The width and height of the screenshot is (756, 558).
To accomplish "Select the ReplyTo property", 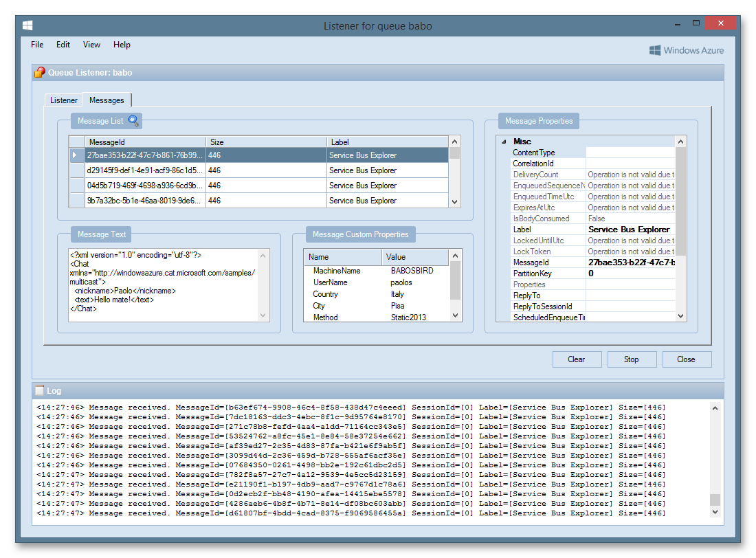I will pyautogui.click(x=593, y=295).
